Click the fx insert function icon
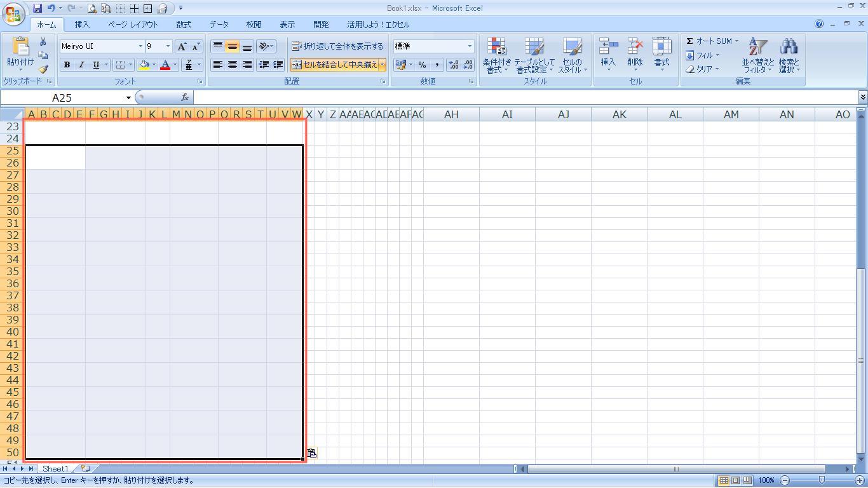The height and width of the screenshot is (488, 868). tap(185, 98)
